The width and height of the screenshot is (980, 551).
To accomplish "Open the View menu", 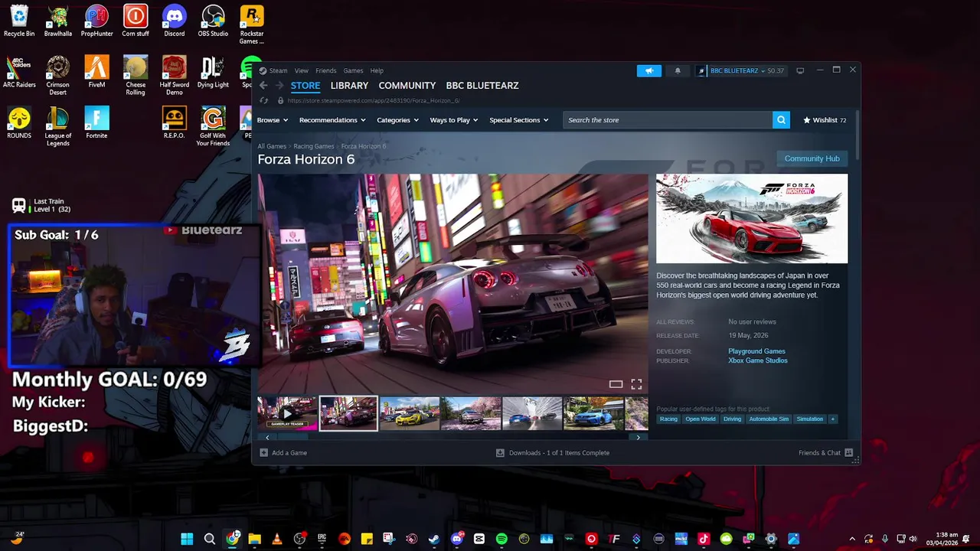I will [302, 70].
